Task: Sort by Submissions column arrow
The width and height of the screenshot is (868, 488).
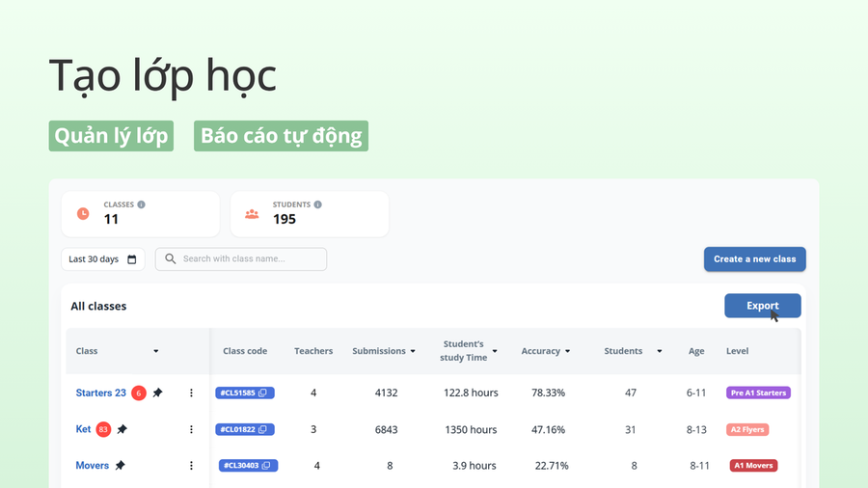Action: click(413, 351)
